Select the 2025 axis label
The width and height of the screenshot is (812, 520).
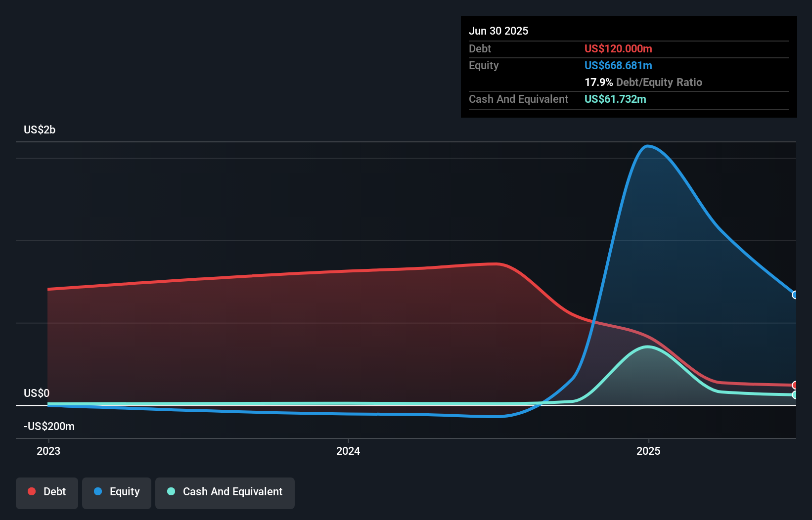coord(649,451)
